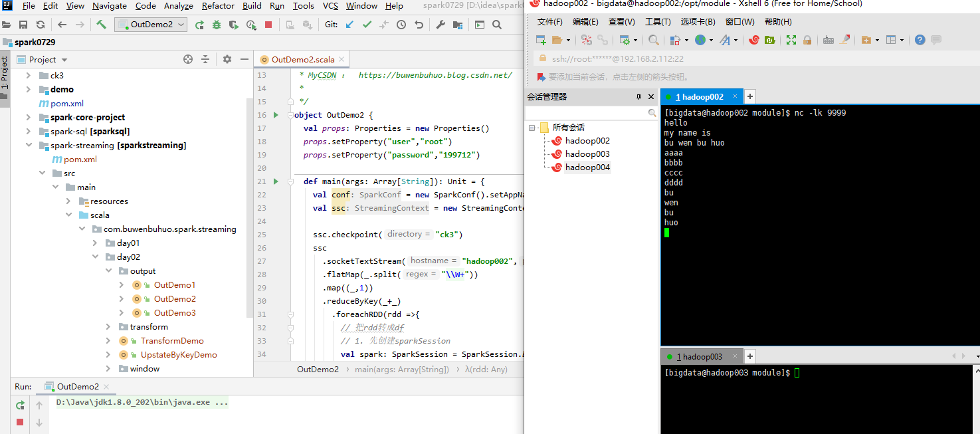The image size is (980, 434).
Task: Expand the transform package
Action: coord(108,327)
